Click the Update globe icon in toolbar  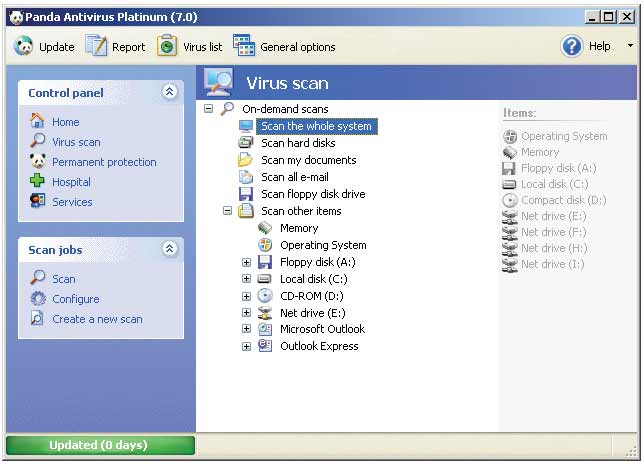click(x=23, y=46)
